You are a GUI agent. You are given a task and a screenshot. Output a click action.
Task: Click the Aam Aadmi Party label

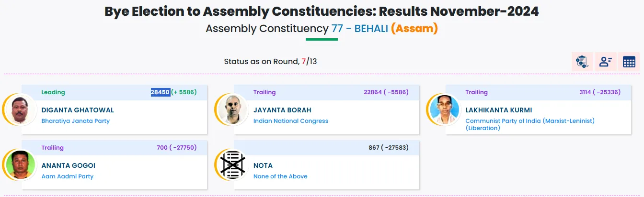67,176
